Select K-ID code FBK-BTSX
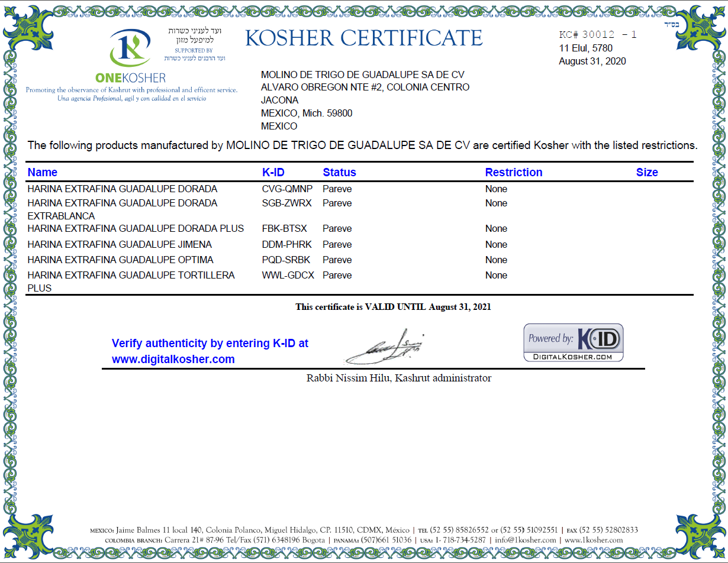 (285, 228)
